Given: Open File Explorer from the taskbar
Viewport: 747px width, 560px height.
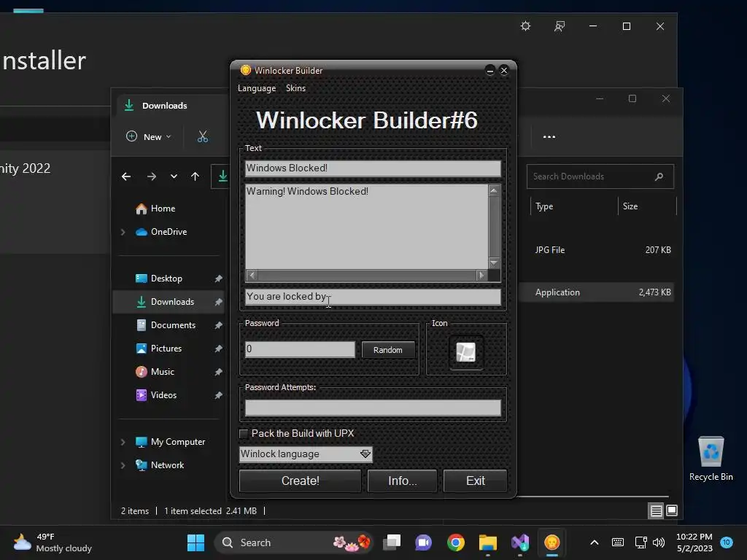Looking at the screenshot, I should [488, 542].
